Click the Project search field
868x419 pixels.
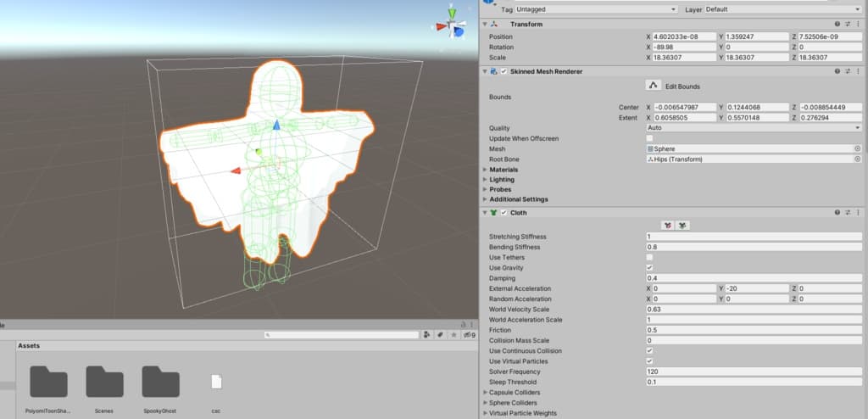coord(339,335)
